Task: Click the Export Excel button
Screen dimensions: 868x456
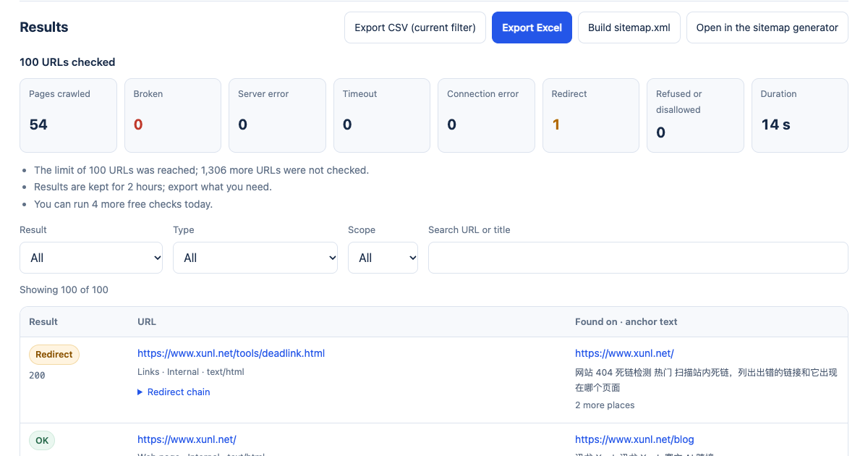Action: pyautogui.click(x=532, y=28)
